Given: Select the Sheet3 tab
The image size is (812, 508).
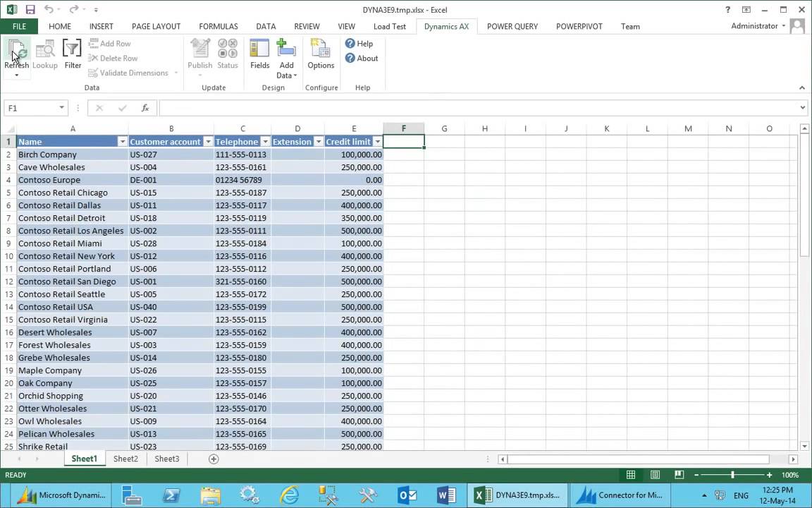Looking at the screenshot, I should click(x=167, y=459).
